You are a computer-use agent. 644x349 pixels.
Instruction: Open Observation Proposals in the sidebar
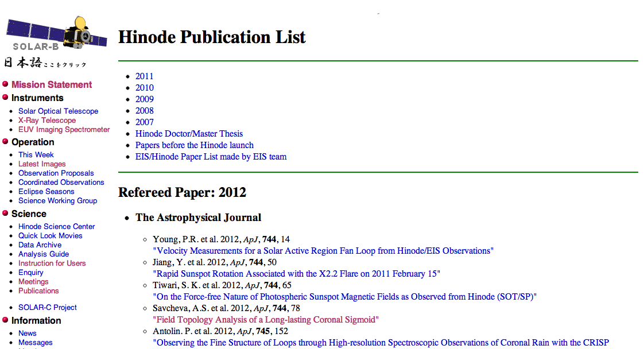[56, 173]
